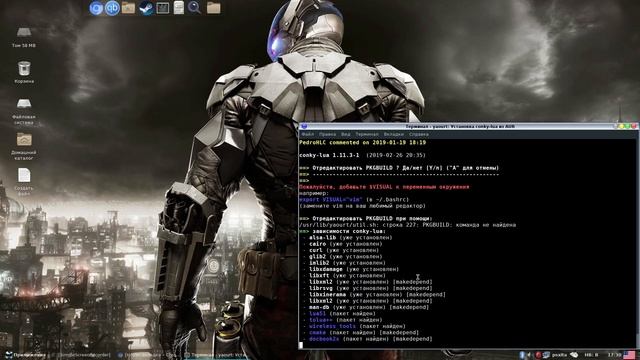640x360 pixels.
Task: Click the 'cairo' dependency line
Action: pos(342,244)
